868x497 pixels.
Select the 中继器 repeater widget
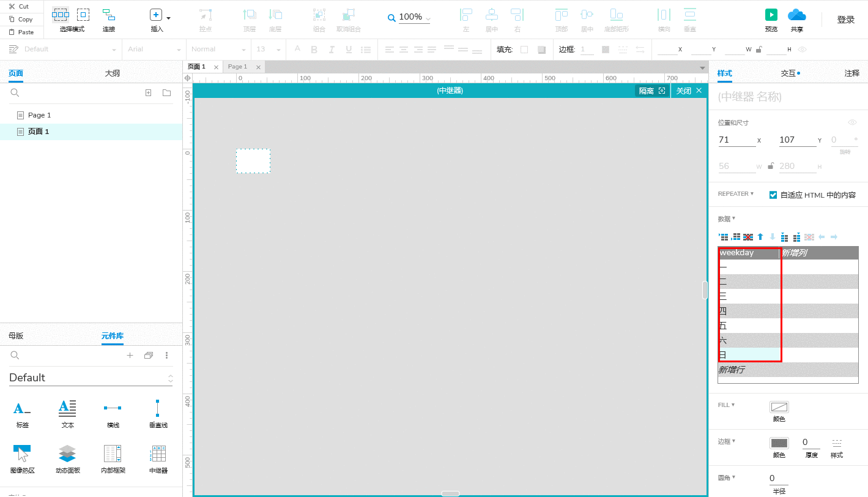[x=158, y=460]
